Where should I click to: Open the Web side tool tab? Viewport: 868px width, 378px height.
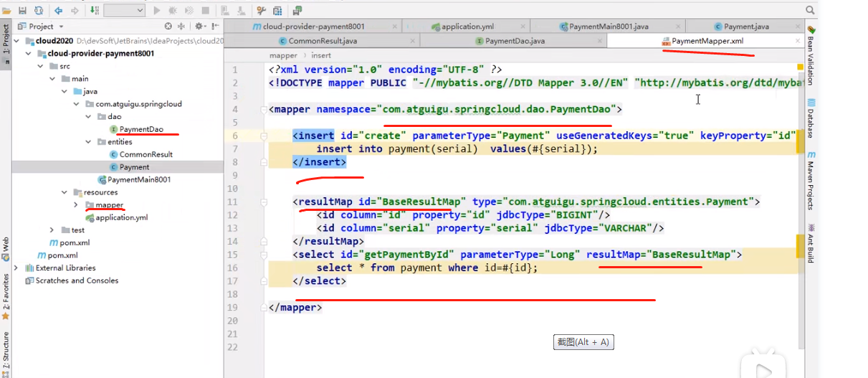(x=6, y=247)
